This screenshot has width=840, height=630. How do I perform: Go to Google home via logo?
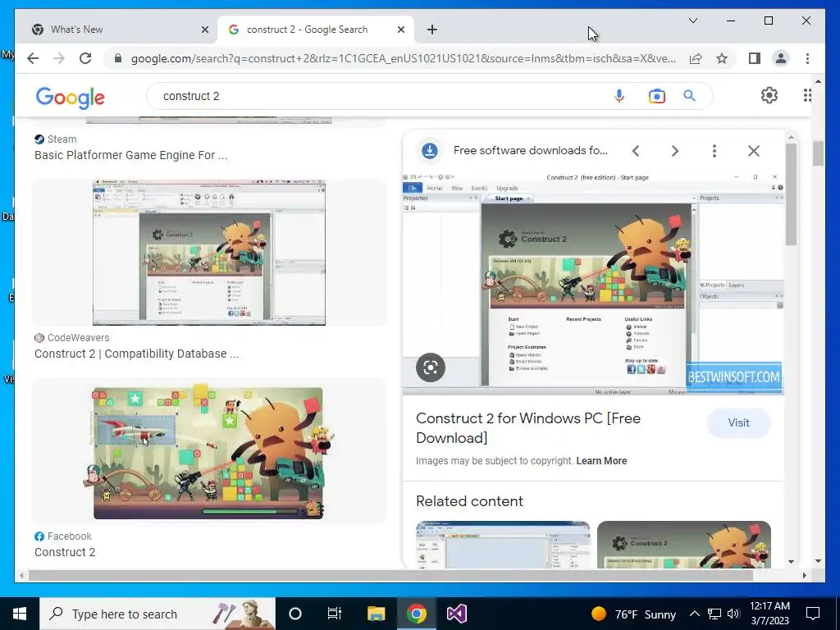(x=71, y=98)
